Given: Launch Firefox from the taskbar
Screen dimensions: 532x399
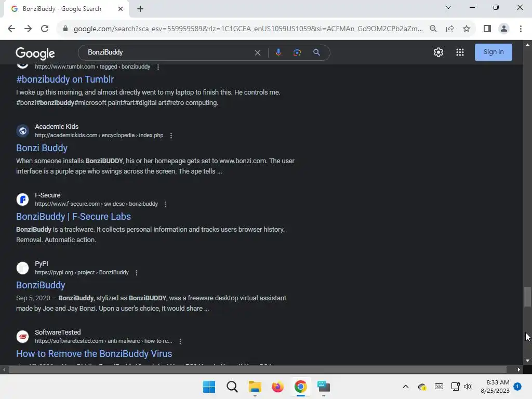Looking at the screenshot, I should [x=278, y=387].
